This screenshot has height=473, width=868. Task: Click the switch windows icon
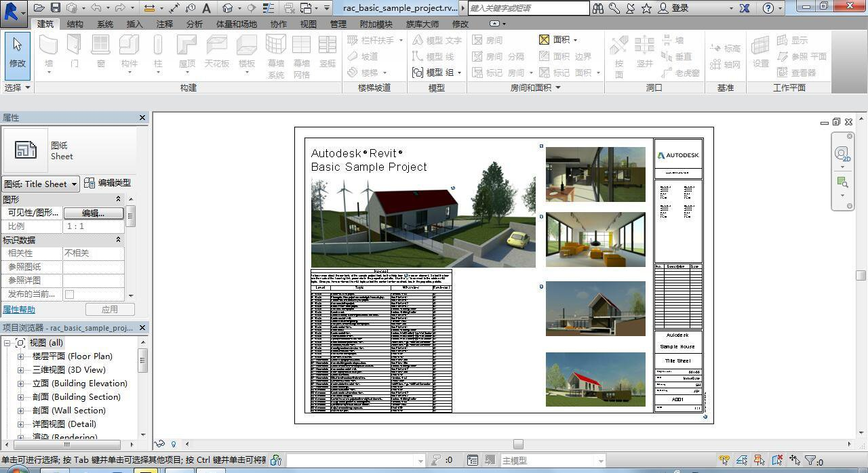coord(306,8)
